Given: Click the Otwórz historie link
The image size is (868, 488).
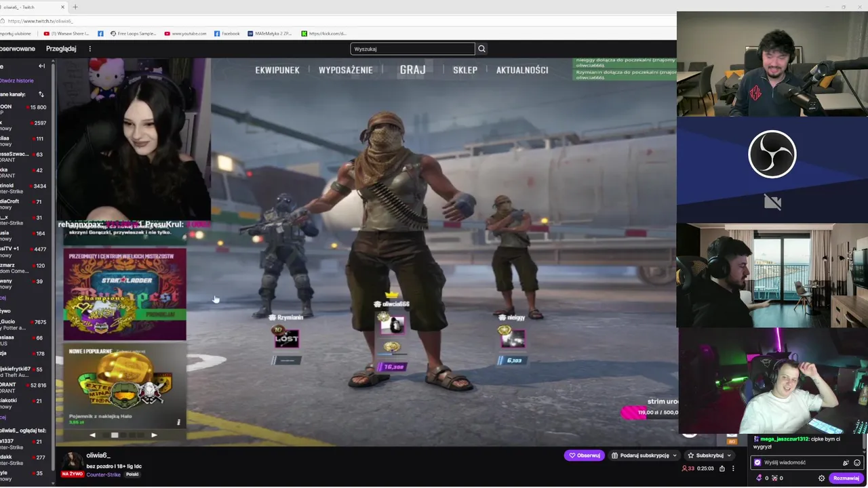Looking at the screenshot, I should coord(17,81).
